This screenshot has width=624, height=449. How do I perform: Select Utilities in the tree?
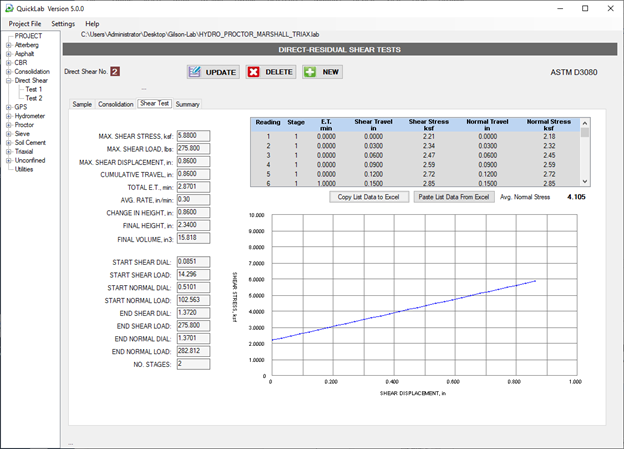click(24, 169)
